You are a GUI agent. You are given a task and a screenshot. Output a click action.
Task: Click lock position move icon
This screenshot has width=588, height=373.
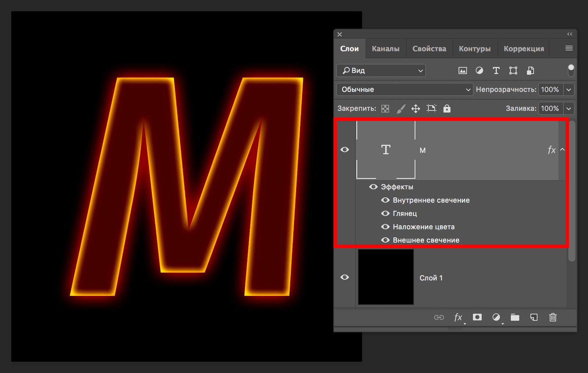[x=415, y=109]
